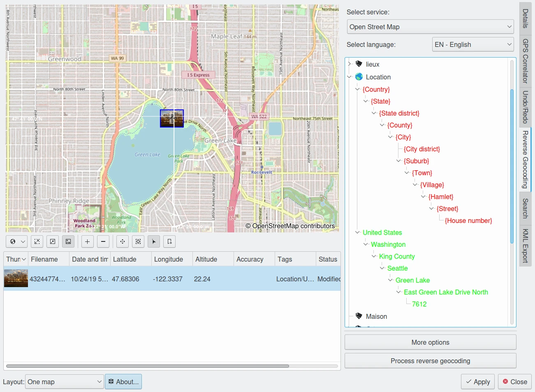Click the More options button
This screenshot has height=392, width=535.
[430, 342]
